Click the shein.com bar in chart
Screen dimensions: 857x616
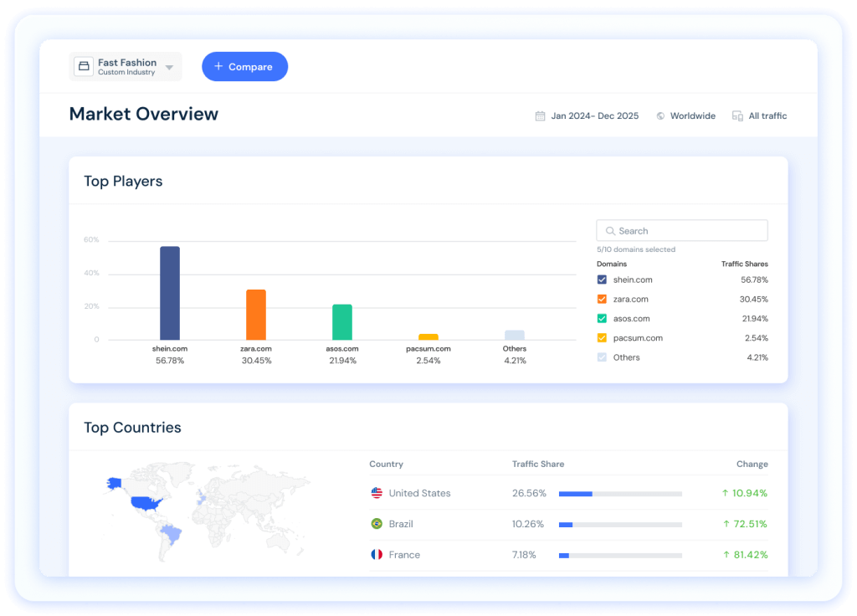pyautogui.click(x=170, y=293)
